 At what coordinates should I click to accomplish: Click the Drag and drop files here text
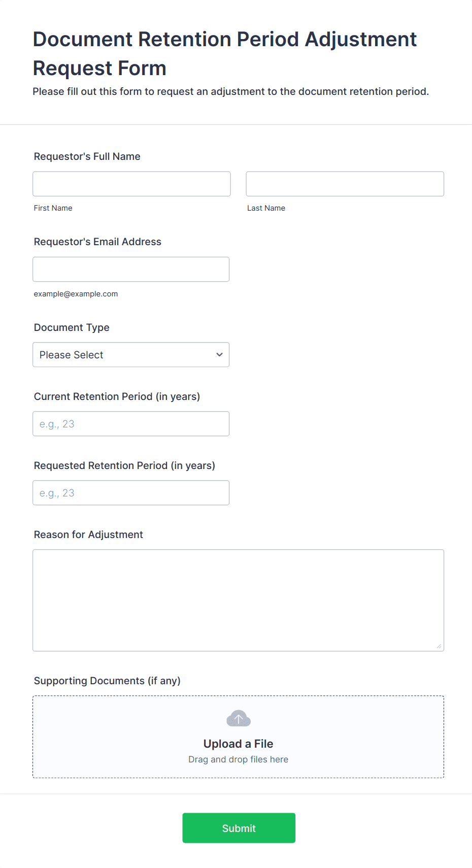pos(239,759)
